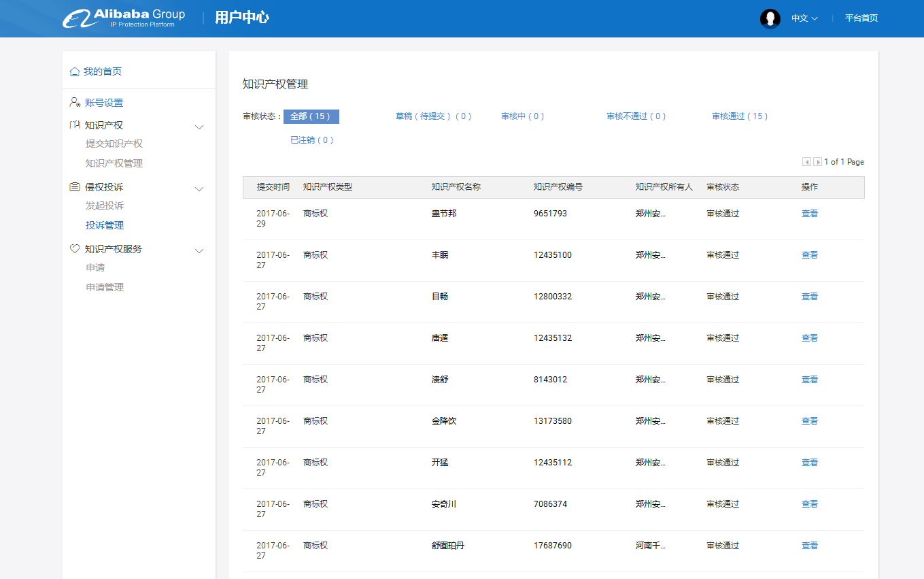The height and width of the screenshot is (579, 924).
Task: Click the 提交时间 column header
Action: tap(273, 187)
